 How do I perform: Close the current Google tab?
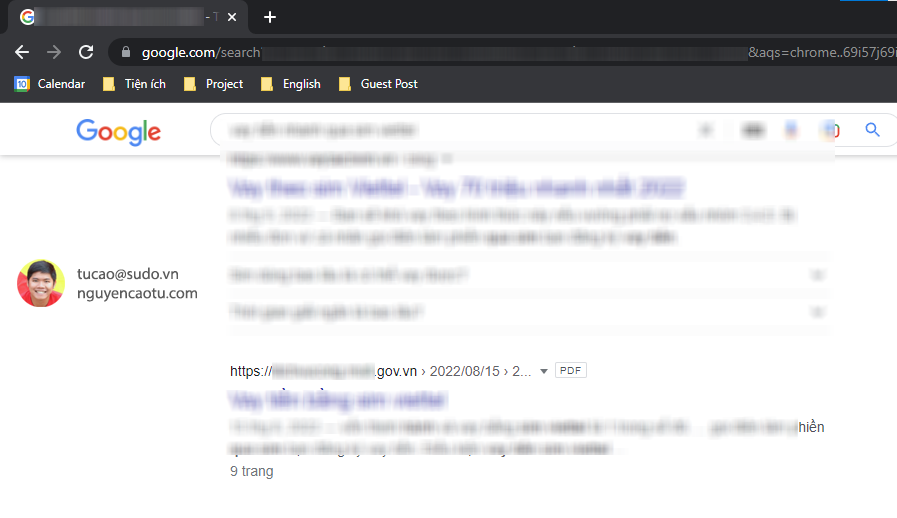[x=232, y=17]
